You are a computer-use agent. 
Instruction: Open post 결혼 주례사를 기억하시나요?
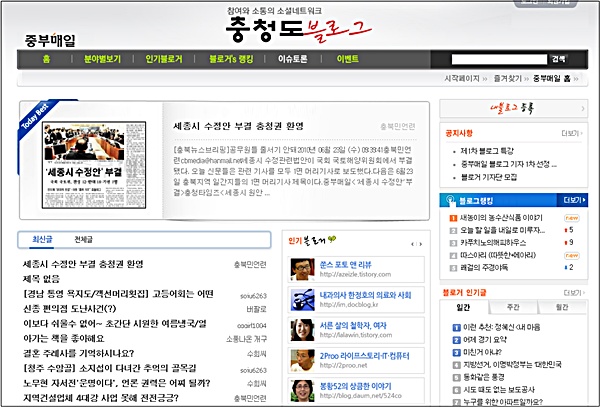[x=78, y=353]
